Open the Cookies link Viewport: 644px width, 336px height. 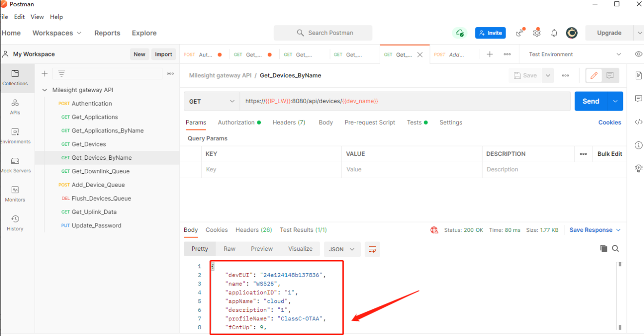pyautogui.click(x=610, y=122)
